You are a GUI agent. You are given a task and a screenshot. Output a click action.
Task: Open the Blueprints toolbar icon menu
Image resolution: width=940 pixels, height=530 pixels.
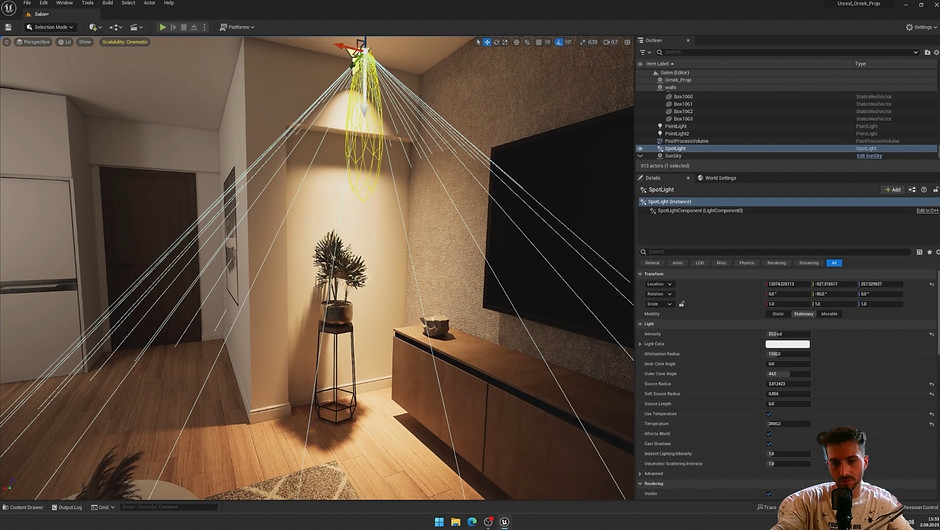click(x=116, y=27)
